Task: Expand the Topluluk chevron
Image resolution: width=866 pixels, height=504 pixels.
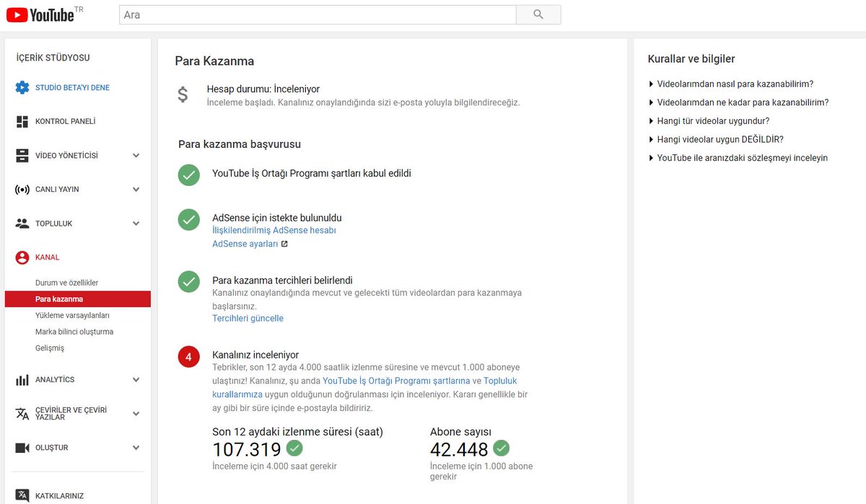Action: (136, 224)
